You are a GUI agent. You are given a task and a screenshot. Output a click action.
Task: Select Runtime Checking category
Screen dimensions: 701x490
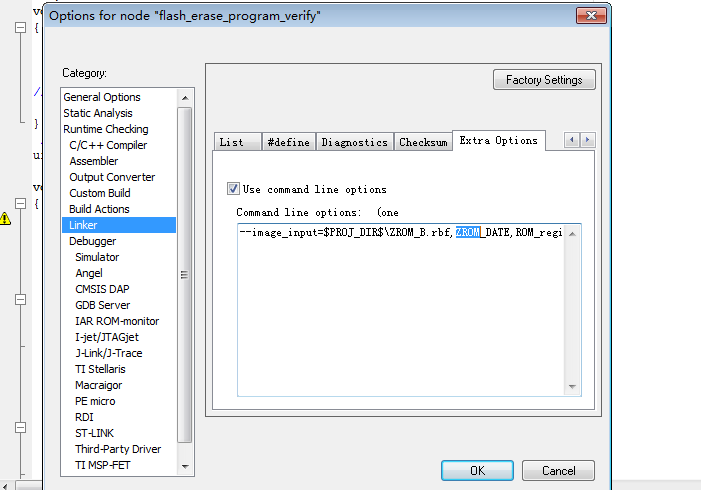pos(106,129)
